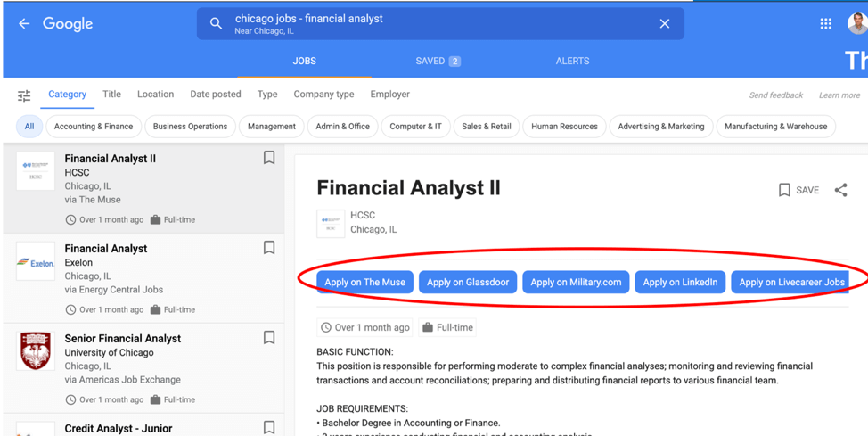
Task: Click Apply on Glassdoor button
Action: pos(468,283)
